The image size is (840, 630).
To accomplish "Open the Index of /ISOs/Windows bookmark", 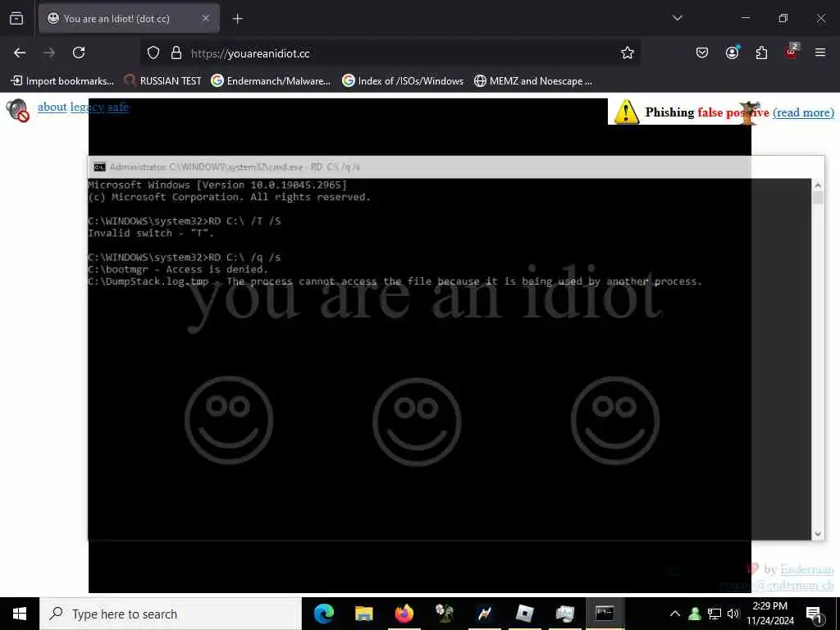I will coord(403,81).
